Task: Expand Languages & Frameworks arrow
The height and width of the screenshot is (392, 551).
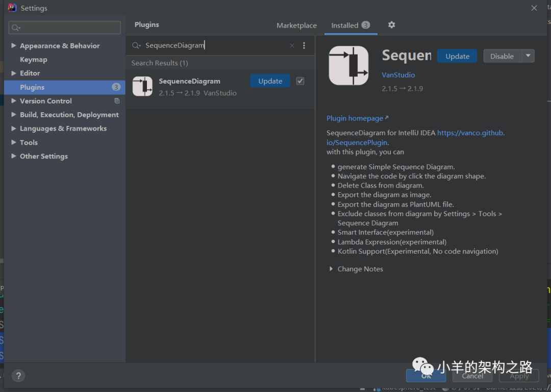Action: coord(14,128)
